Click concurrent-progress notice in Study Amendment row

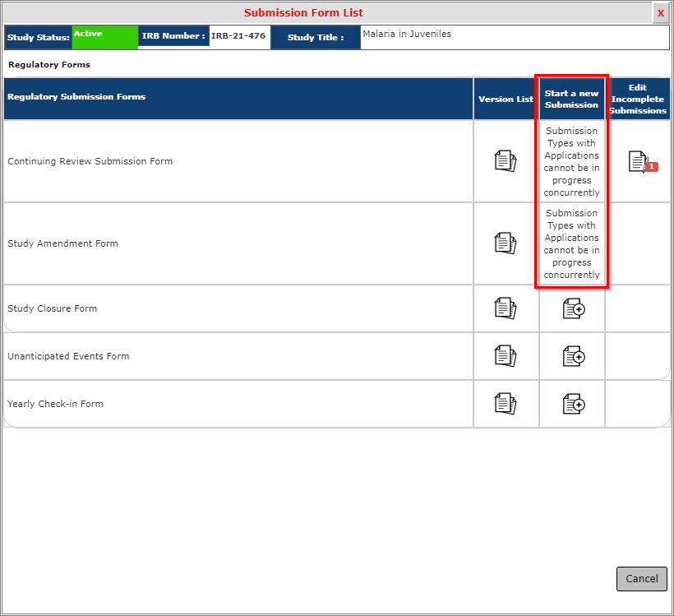coord(572,243)
